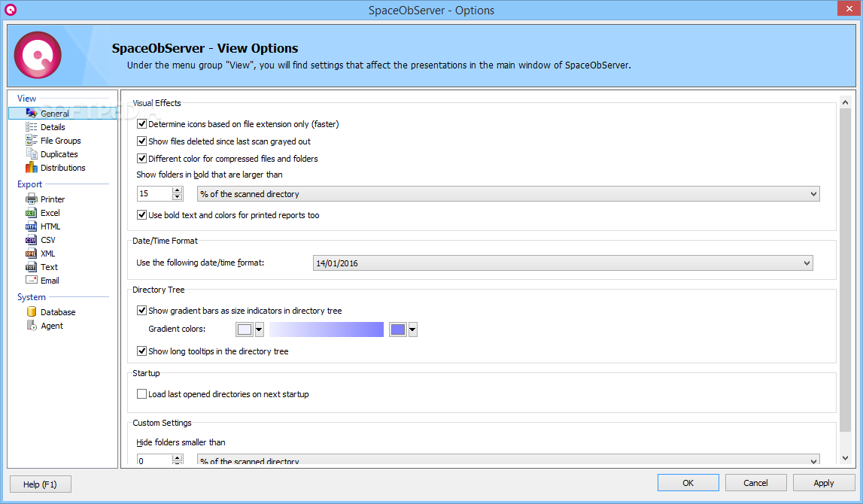Click the Agent icon under System
The height and width of the screenshot is (504, 863).
(x=32, y=325)
